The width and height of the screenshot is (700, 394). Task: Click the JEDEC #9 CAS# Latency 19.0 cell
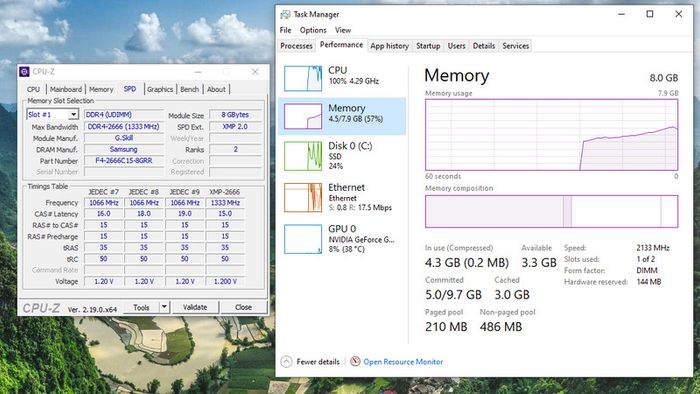tap(184, 214)
